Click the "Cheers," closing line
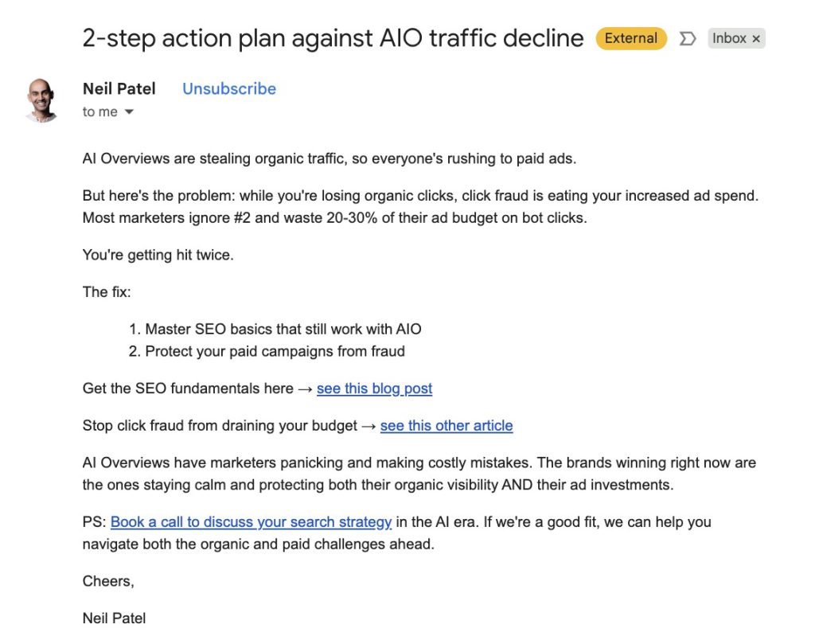The width and height of the screenshot is (815, 644). (x=108, y=581)
